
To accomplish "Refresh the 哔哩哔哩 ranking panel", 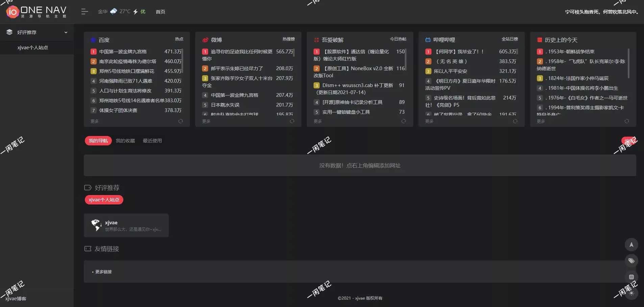I will pyautogui.click(x=515, y=121).
